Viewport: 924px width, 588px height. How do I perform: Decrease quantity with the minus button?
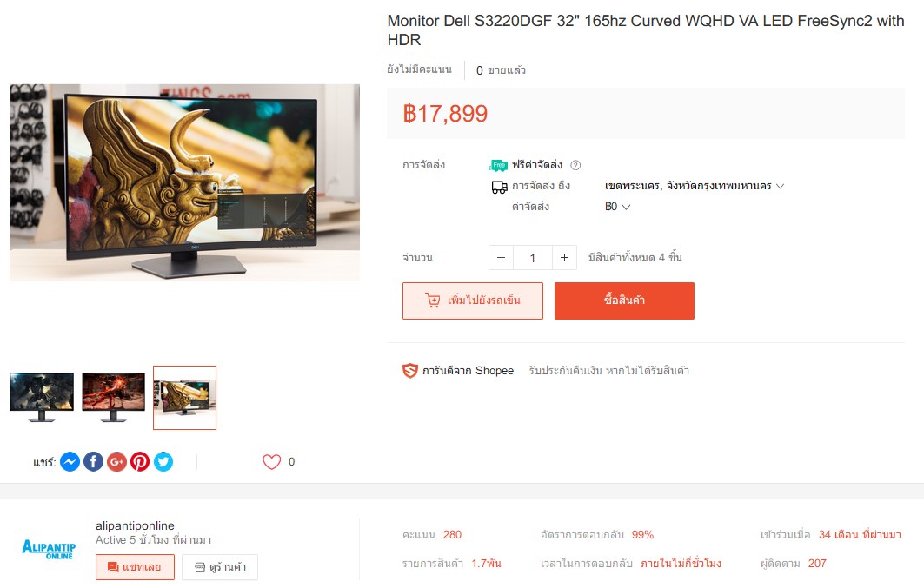pos(501,258)
